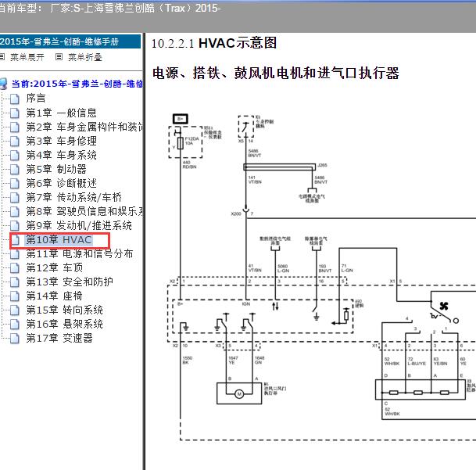
Task: Click the page icon beside 第8章
Action: pyautogui.click(x=15, y=211)
